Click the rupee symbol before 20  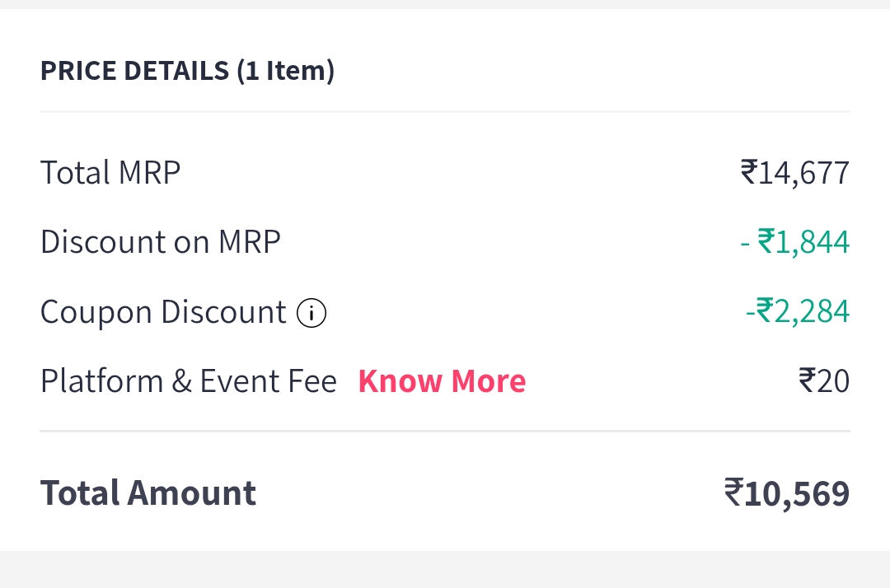coord(808,381)
